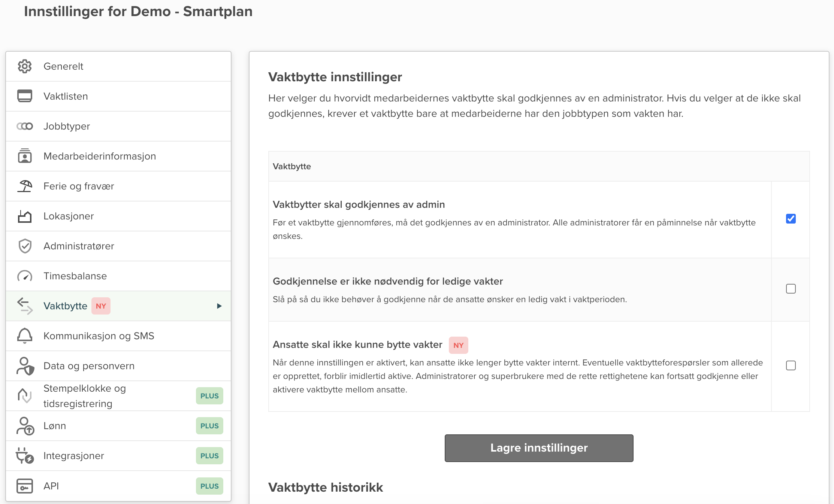
Task: Click the Medarbeiderinformasjon ID badge icon
Action: pyautogui.click(x=25, y=156)
